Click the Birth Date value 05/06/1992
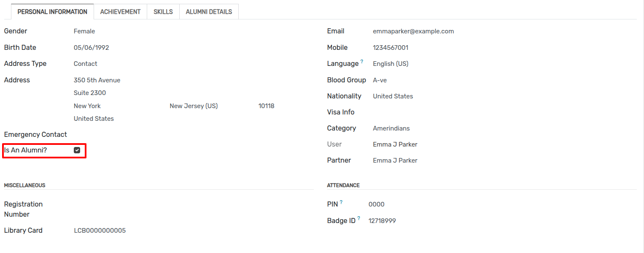 (92, 48)
